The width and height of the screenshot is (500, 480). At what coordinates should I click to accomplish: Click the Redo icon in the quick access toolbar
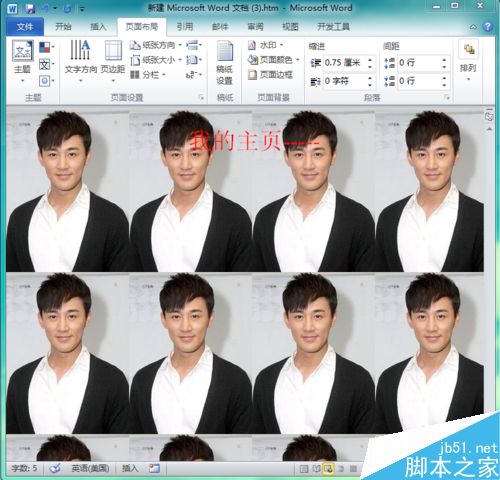pos(67,8)
